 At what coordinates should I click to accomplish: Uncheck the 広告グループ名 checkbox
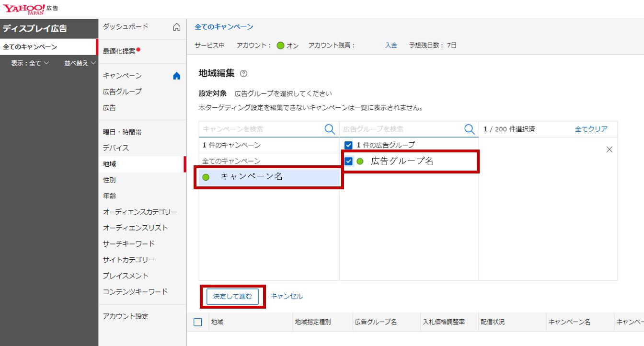(348, 161)
